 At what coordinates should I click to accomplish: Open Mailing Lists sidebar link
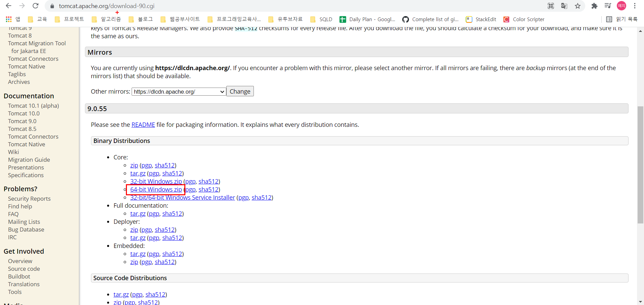(x=24, y=222)
